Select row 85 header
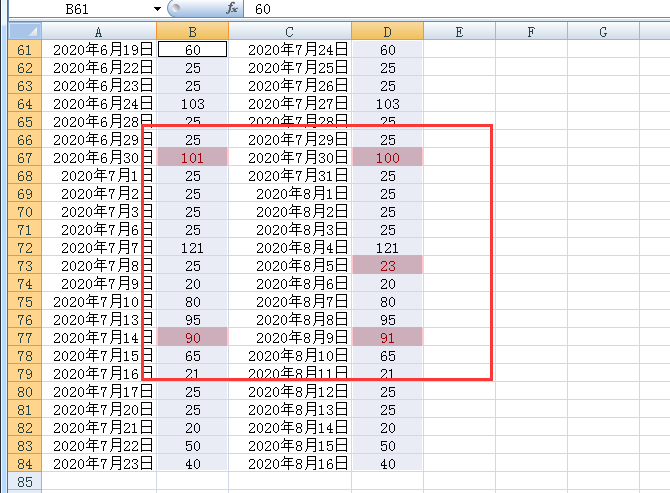The height and width of the screenshot is (493, 670). point(25,481)
